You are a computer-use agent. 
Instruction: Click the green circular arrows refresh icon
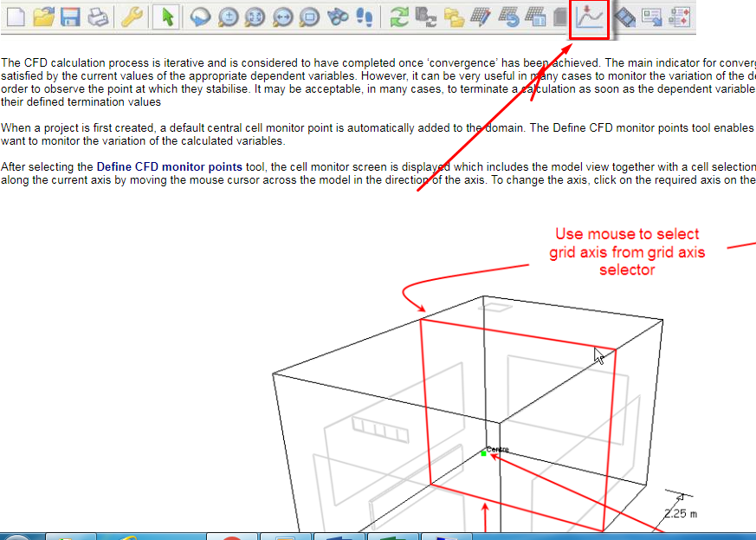tap(399, 17)
